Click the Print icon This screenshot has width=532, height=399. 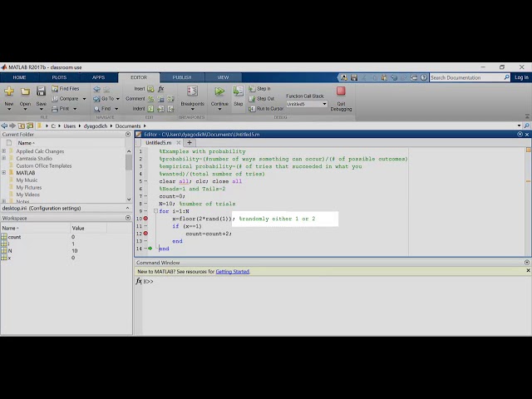click(x=55, y=109)
